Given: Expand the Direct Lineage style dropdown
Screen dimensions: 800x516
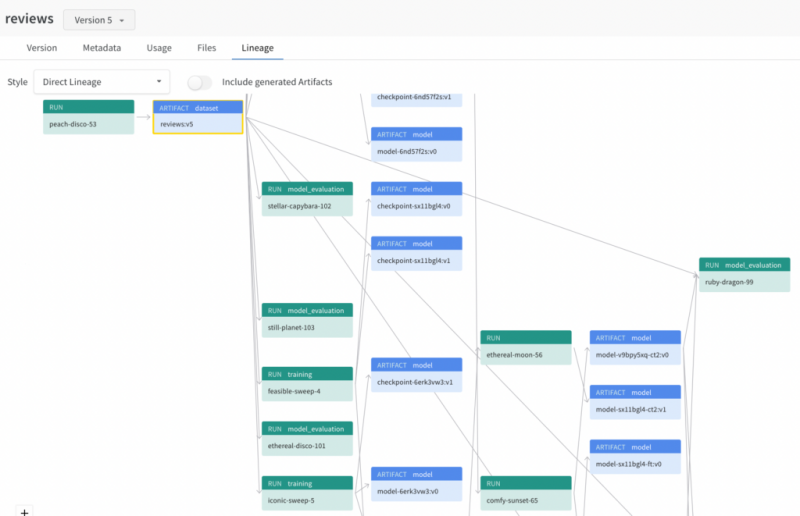Looking at the screenshot, I should coord(101,82).
